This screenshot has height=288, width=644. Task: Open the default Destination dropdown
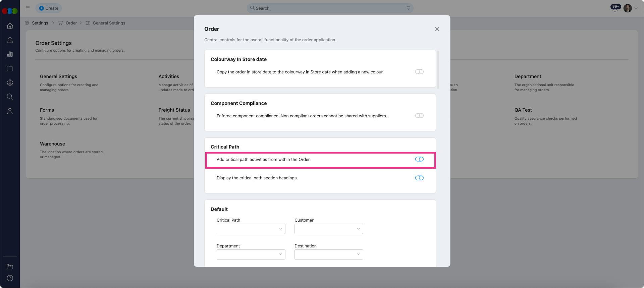coord(329,254)
